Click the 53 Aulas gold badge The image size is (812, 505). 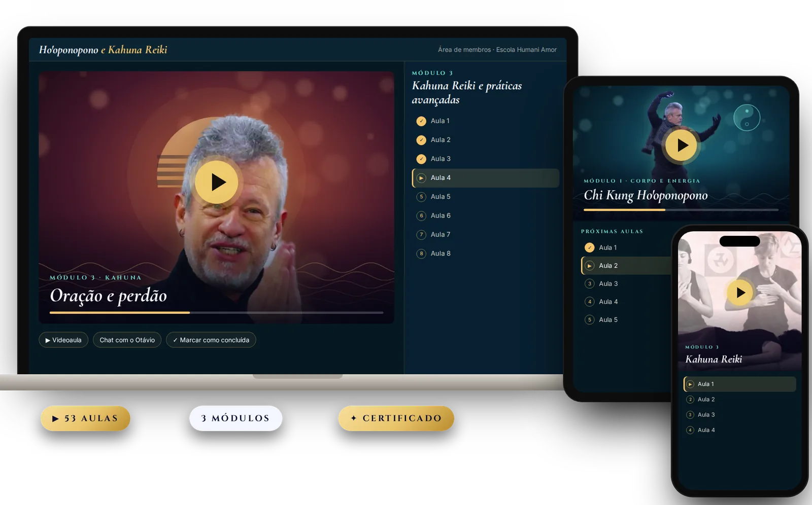pos(85,418)
